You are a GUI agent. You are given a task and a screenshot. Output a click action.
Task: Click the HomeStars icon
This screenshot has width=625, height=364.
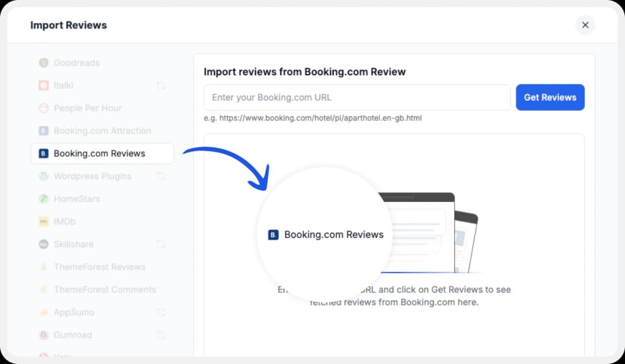tap(43, 198)
